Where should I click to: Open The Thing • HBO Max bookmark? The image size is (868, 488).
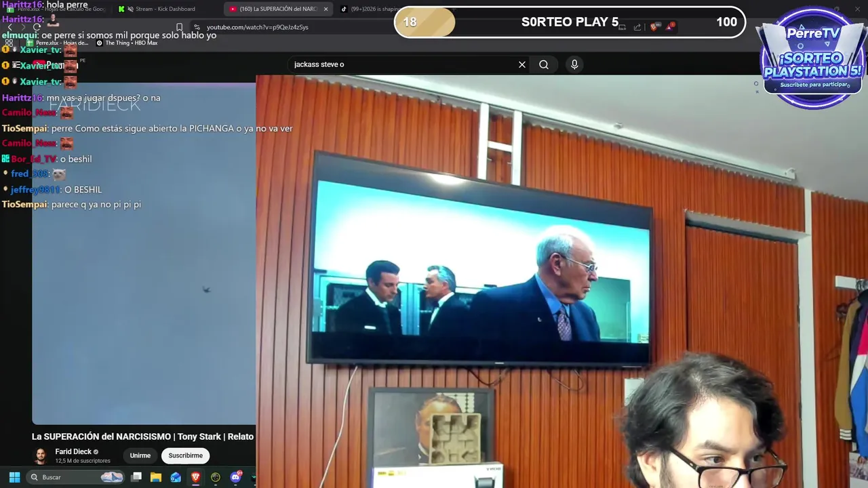click(x=127, y=43)
